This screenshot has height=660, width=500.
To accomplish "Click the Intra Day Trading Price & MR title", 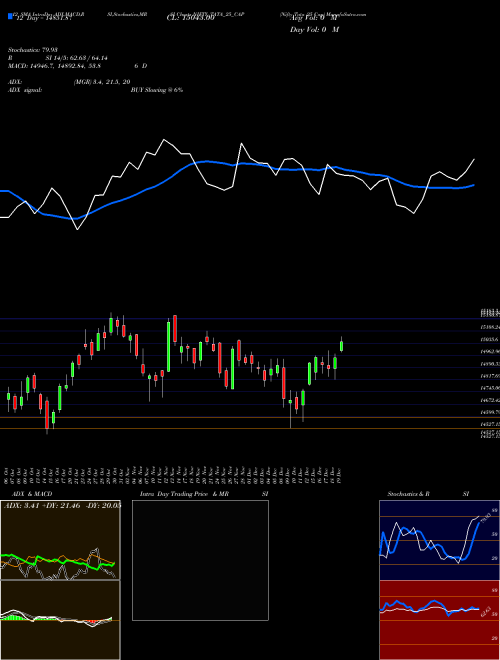I will click(185, 494).
